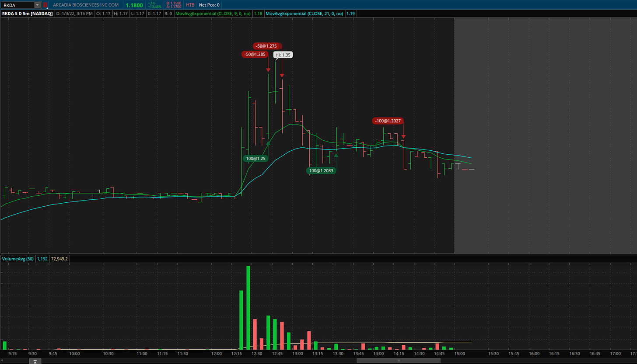Open the RKDA symbol dropdown arrow
Viewport: 637px width, 364px height.
(37, 5)
